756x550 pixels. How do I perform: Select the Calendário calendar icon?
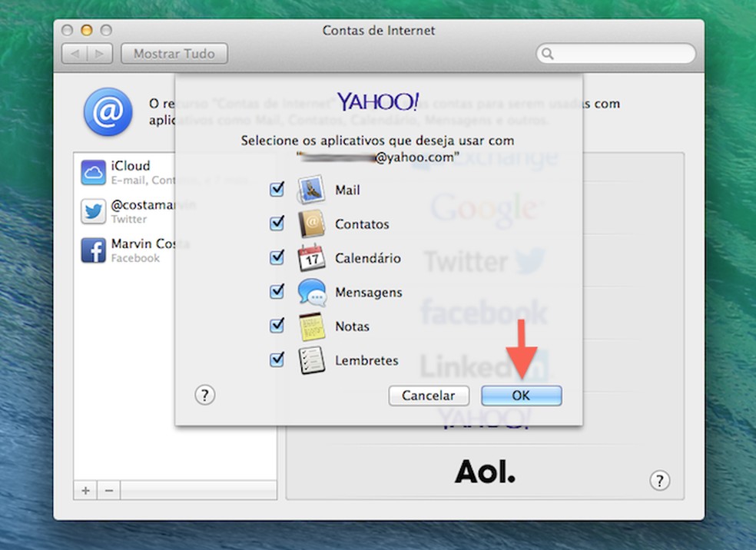point(312,258)
